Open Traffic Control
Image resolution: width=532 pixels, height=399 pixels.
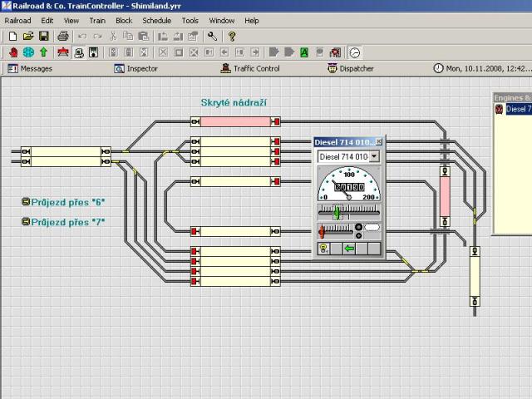pyautogui.click(x=250, y=68)
